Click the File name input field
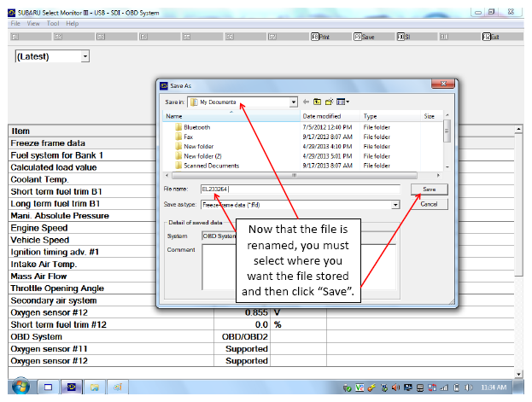The height and width of the screenshot is (402, 532). 301,189
